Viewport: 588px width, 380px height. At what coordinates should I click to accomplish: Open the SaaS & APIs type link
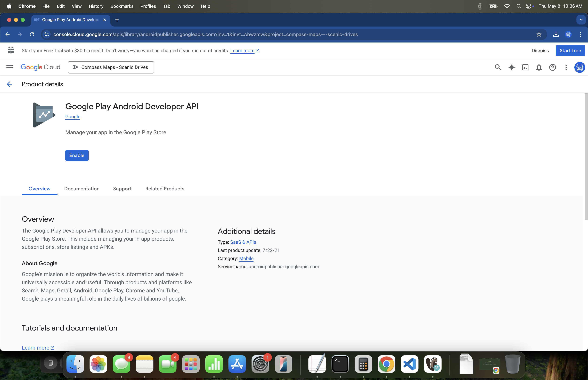(x=243, y=242)
